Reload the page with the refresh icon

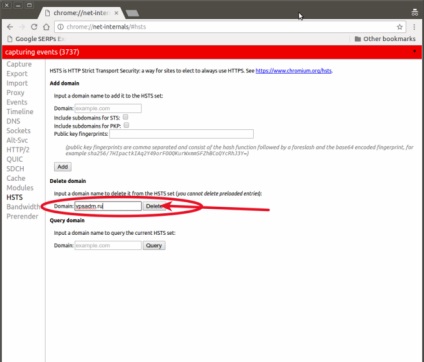(34, 27)
